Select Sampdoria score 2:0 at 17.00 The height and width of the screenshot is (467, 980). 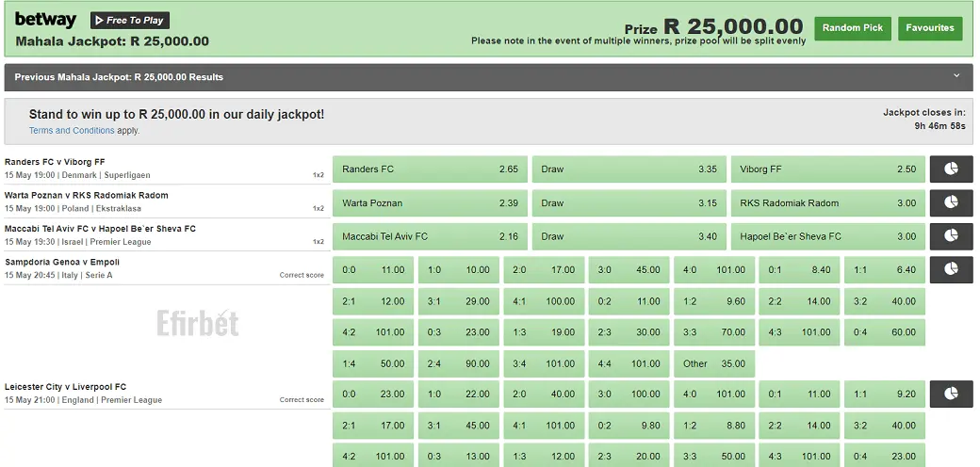click(544, 269)
